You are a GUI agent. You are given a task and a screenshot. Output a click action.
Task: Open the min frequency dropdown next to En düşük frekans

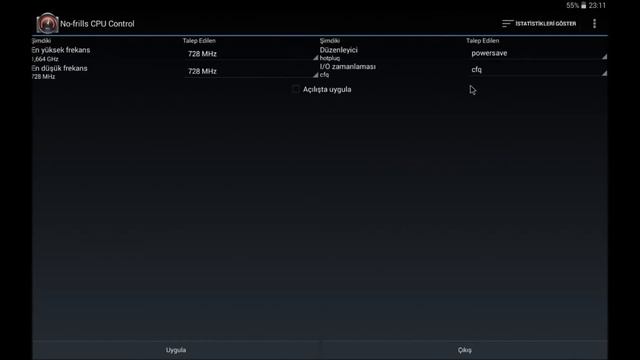click(251, 71)
